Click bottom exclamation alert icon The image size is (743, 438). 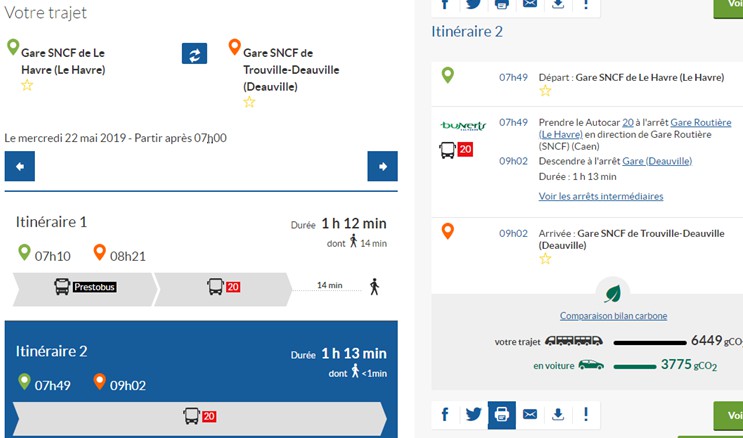586,414
